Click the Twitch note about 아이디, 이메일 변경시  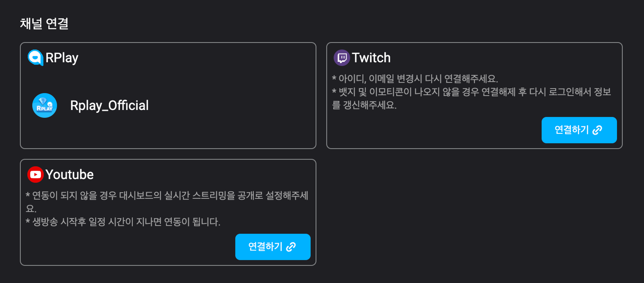(415, 79)
